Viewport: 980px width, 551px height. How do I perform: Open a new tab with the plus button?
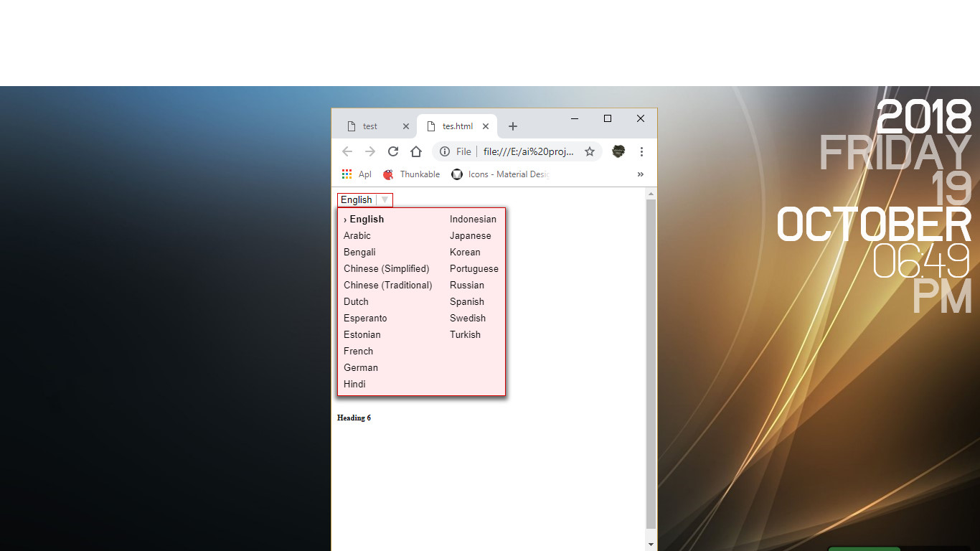(x=512, y=126)
